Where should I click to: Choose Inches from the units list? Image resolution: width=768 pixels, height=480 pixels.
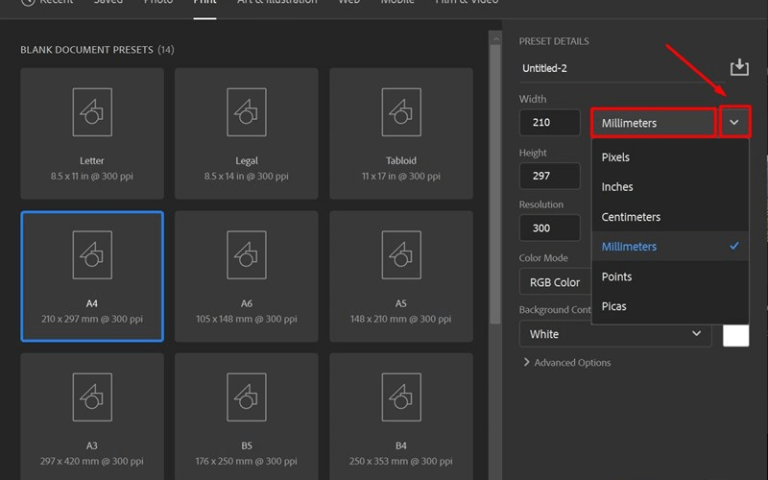[670, 187]
